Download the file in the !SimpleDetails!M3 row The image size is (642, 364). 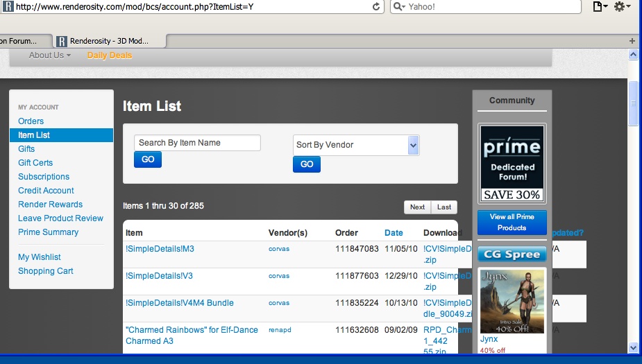(x=447, y=254)
